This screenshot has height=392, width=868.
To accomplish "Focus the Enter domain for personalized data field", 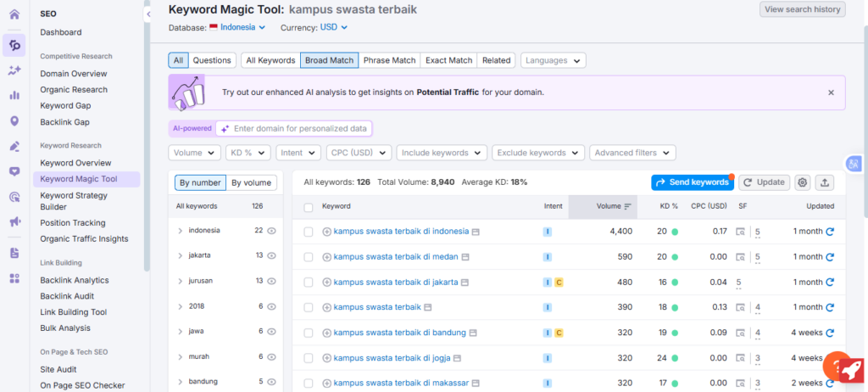I will pyautogui.click(x=294, y=129).
